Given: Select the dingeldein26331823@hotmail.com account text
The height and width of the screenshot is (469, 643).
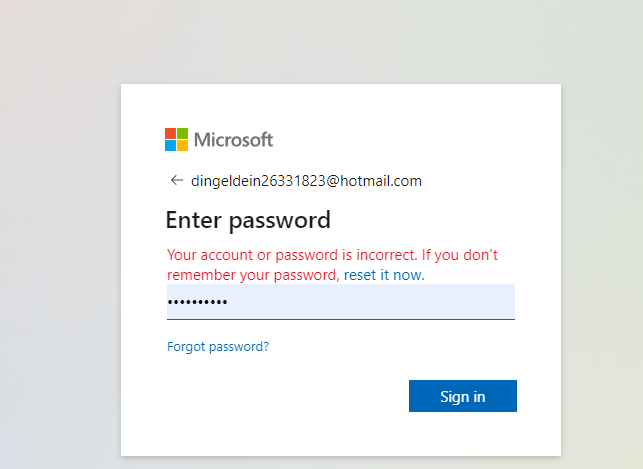Looking at the screenshot, I should click(306, 181).
